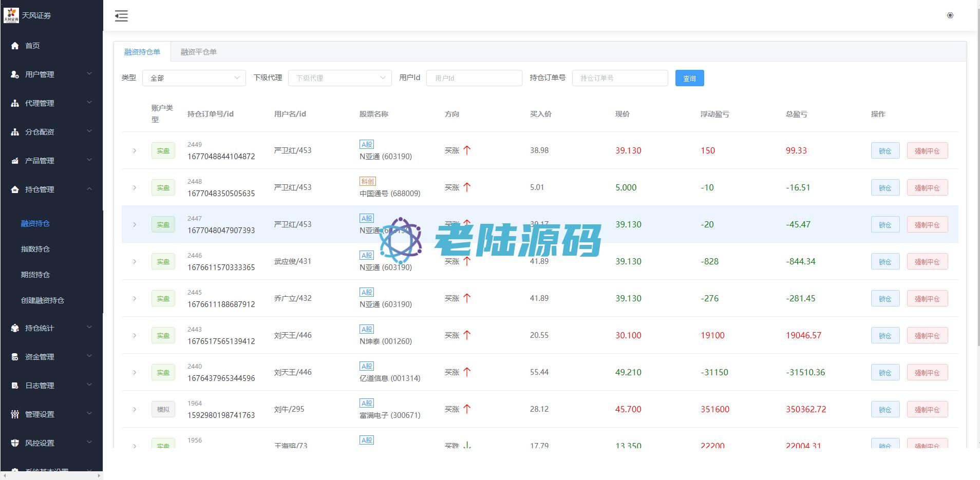
Task: Collapse the sidebar with the hamburger icon
Action: 121,16
